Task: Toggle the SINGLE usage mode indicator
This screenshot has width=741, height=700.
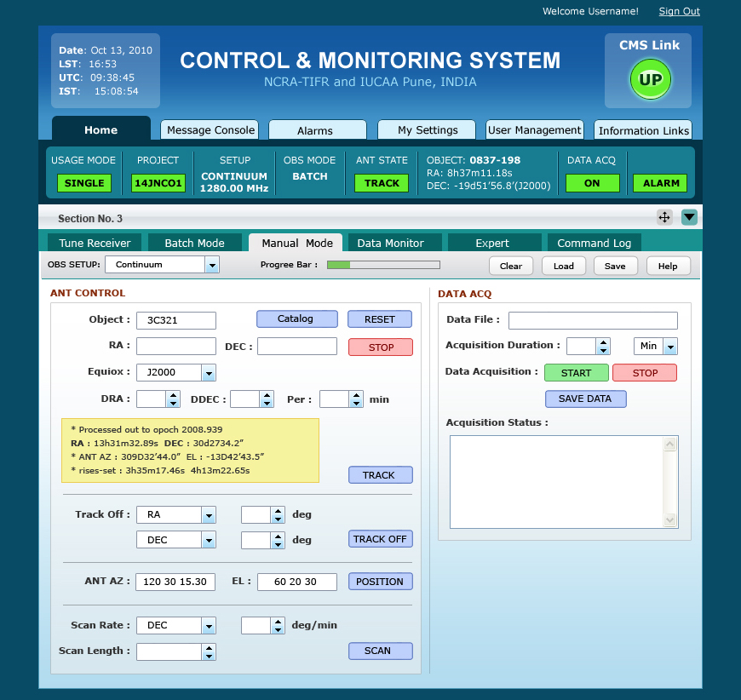Action: click(x=84, y=183)
